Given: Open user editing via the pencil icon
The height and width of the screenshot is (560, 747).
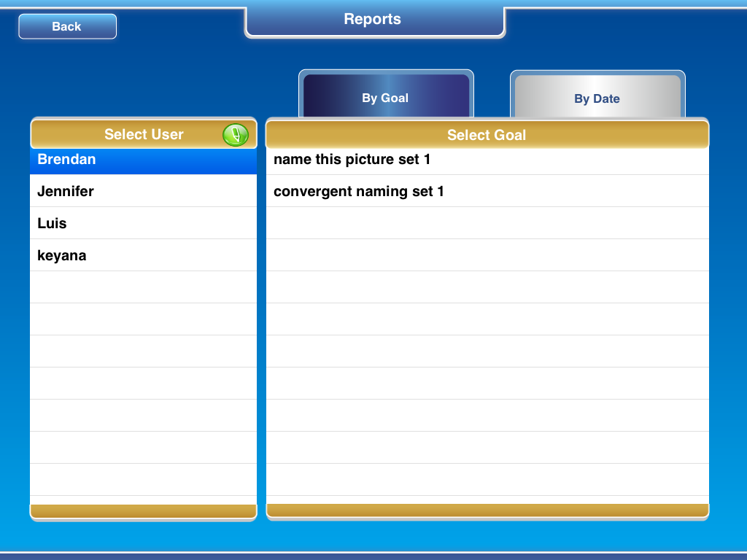Looking at the screenshot, I should [x=235, y=134].
